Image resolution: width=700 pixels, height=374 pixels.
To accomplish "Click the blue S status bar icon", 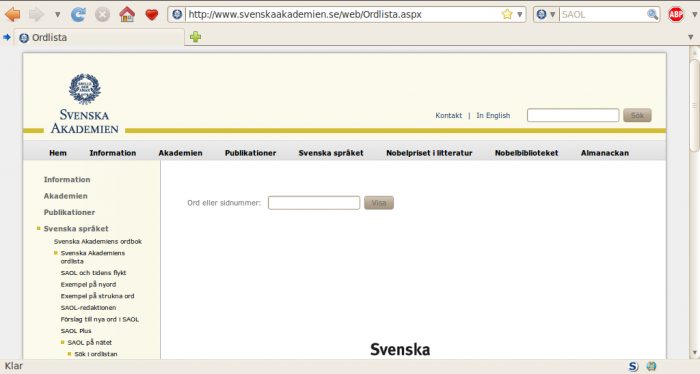I will 633,366.
